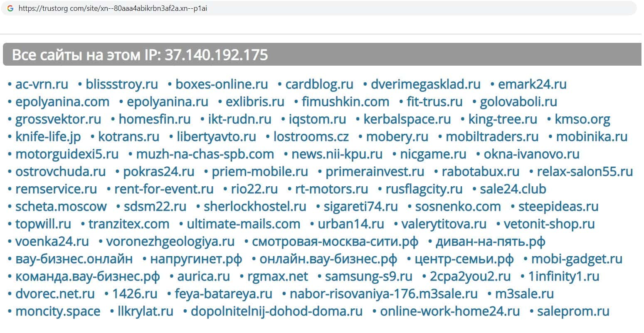
Task: Visit valerytitova.ru
Action: (444, 224)
